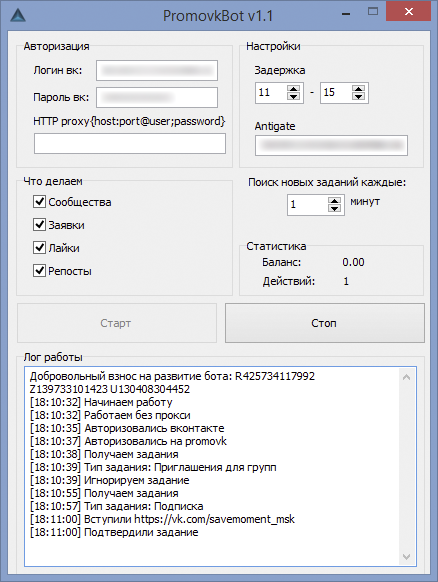Click the Antigate key input field
The width and height of the screenshot is (438, 582).
pyautogui.click(x=331, y=145)
